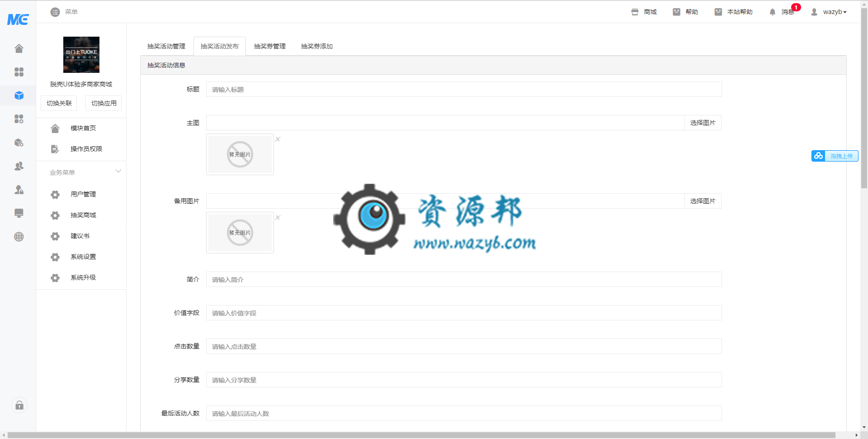Open 消息 notifications bell
868x439 pixels.
pyautogui.click(x=782, y=12)
